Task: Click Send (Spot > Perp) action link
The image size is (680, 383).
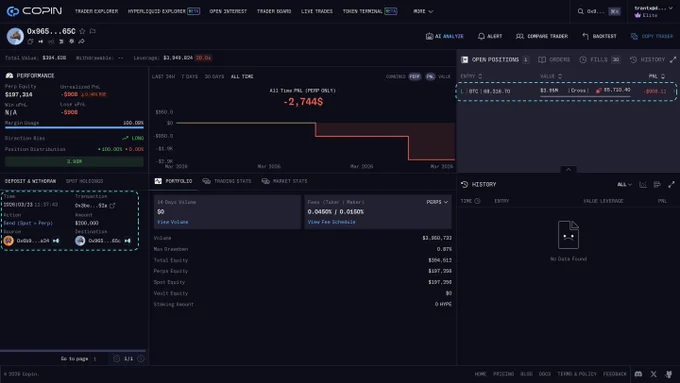Action: click(x=28, y=223)
